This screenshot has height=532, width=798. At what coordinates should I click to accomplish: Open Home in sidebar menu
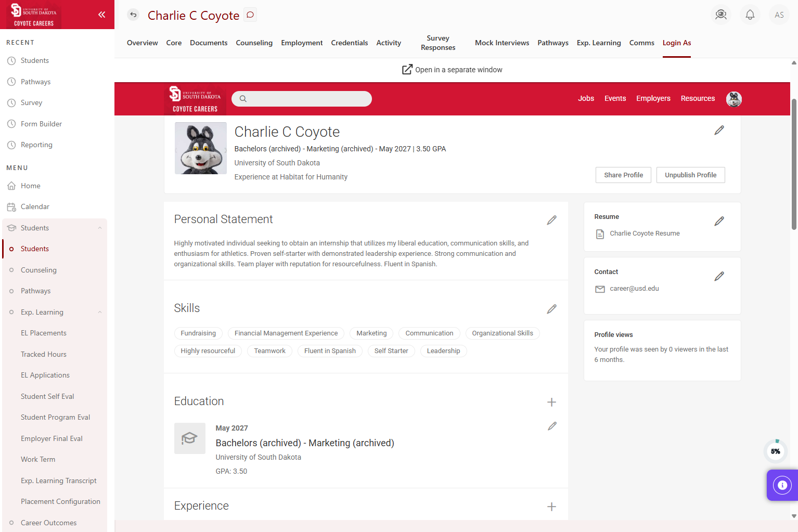31,186
